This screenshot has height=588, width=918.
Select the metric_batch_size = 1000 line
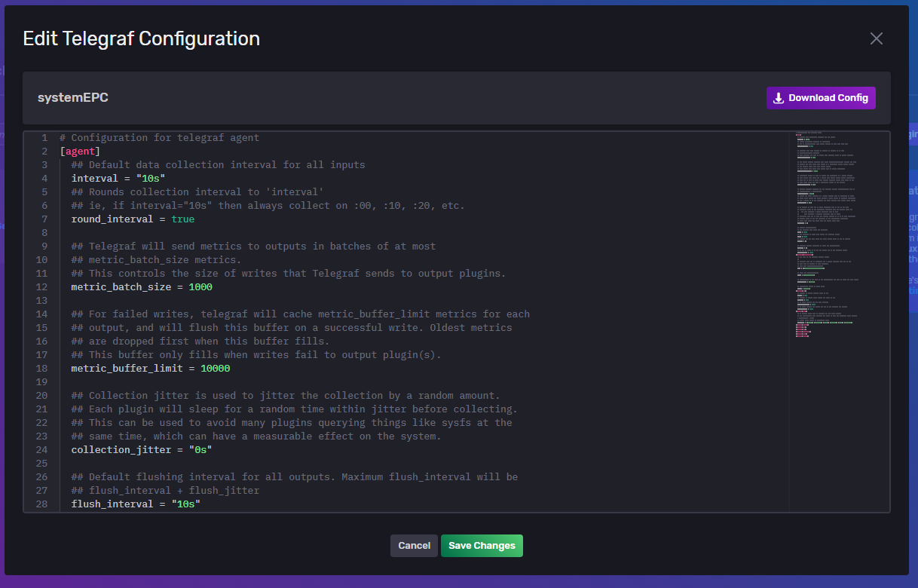point(142,287)
